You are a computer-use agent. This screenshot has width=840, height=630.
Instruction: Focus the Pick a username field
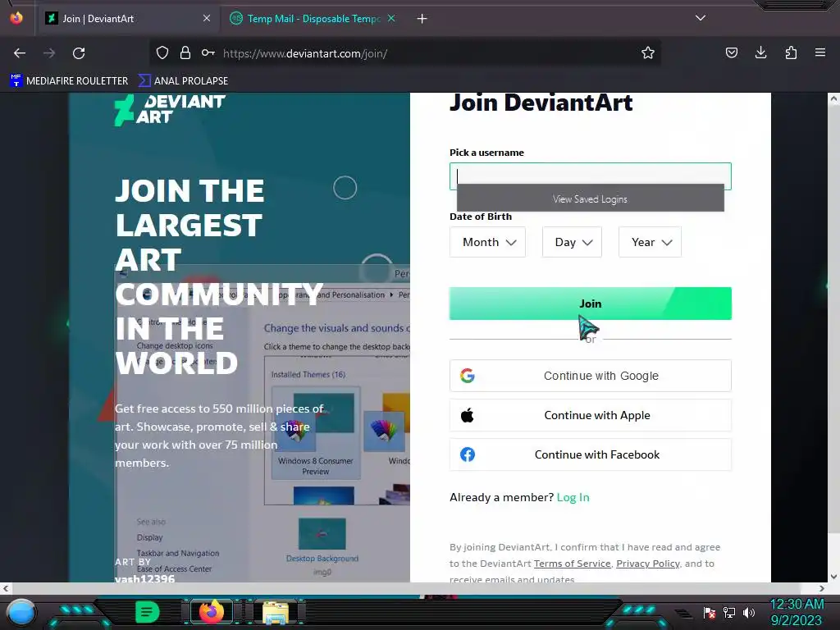pyautogui.click(x=590, y=176)
